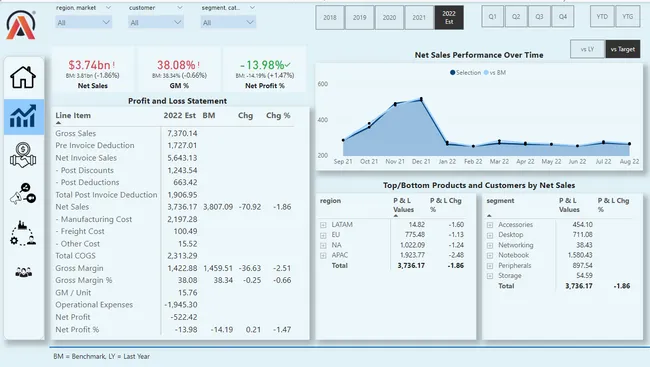The image size is (650, 367).
Task: Open the Marketing megaphone icon in sidebar
Action: (x=23, y=193)
